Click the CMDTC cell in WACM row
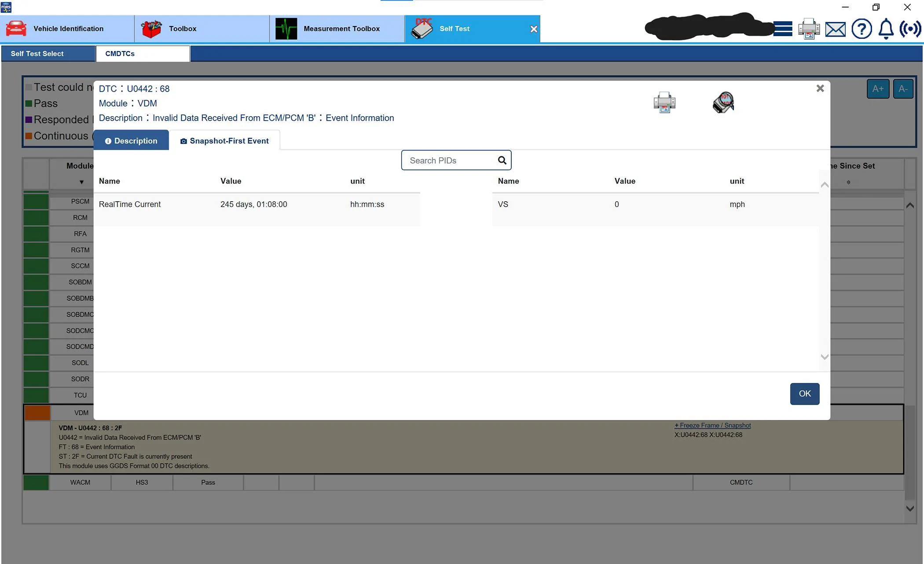Image resolution: width=924 pixels, height=564 pixels. (x=741, y=482)
